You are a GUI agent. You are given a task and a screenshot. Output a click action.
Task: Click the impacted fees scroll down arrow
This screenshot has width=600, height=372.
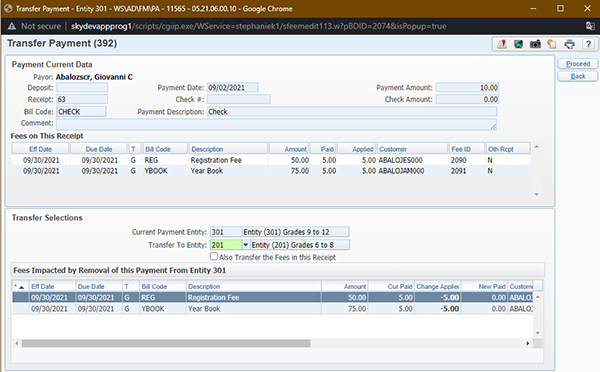[x=538, y=333]
